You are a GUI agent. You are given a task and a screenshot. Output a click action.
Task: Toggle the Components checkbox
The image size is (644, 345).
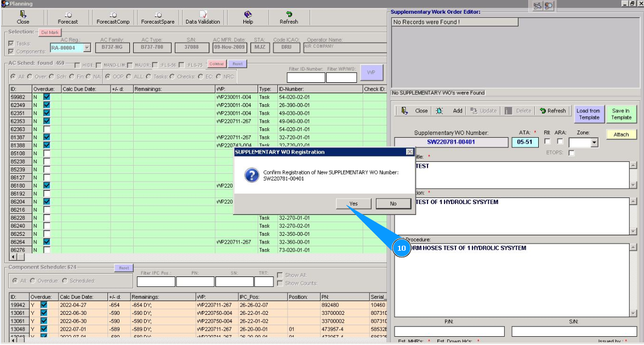(x=11, y=52)
